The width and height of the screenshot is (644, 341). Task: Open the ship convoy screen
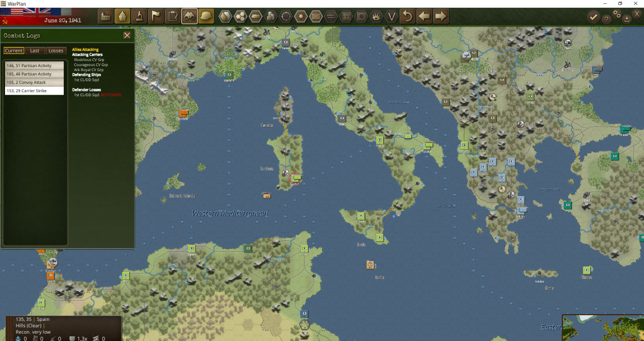(122, 16)
